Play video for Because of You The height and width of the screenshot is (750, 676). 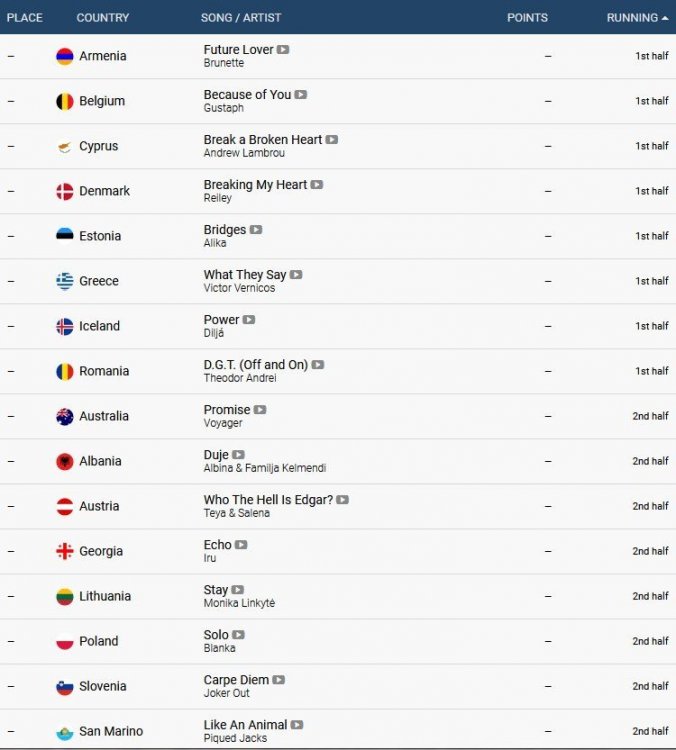[301, 94]
